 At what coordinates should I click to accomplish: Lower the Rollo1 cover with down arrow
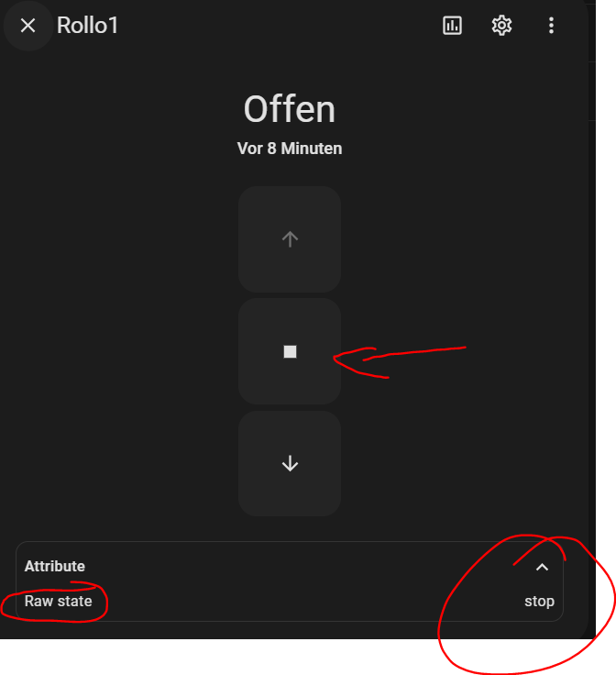(x=290, y=464)
